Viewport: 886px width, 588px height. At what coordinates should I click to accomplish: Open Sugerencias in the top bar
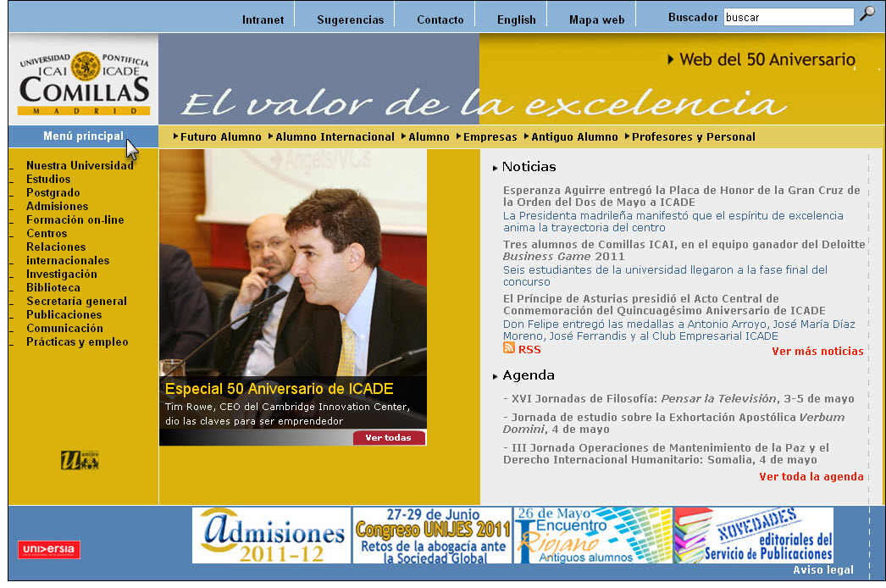[351, 19]
